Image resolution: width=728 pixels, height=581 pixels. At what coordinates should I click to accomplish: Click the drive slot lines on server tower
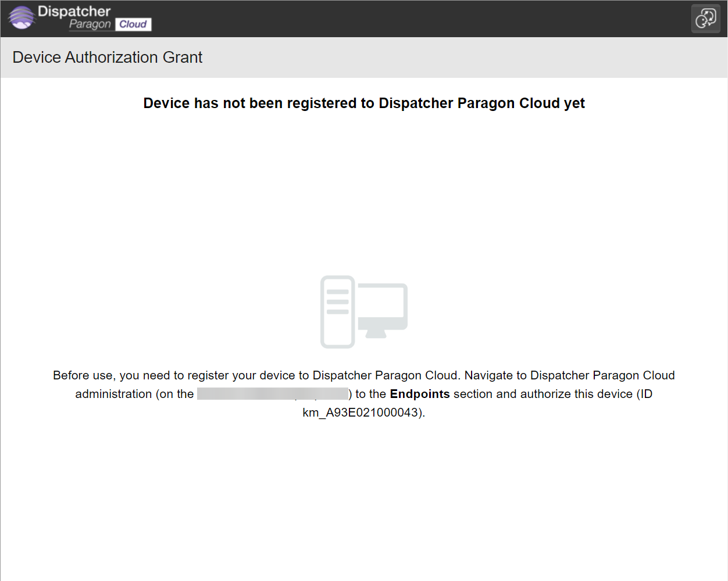click(337, 302)
